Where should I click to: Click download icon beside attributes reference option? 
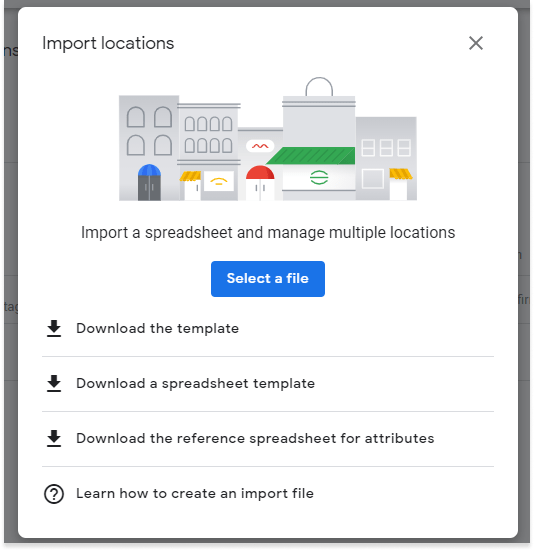[54, 439]
